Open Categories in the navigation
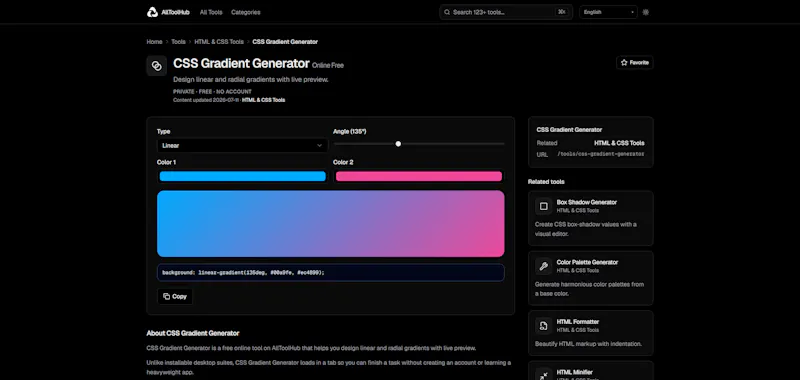 point(245,12)
